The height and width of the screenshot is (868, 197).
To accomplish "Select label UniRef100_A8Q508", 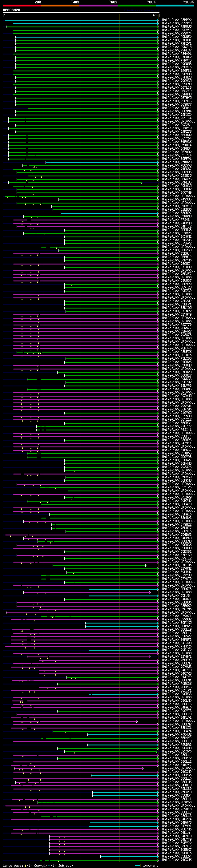I will [x=176, y=165].
